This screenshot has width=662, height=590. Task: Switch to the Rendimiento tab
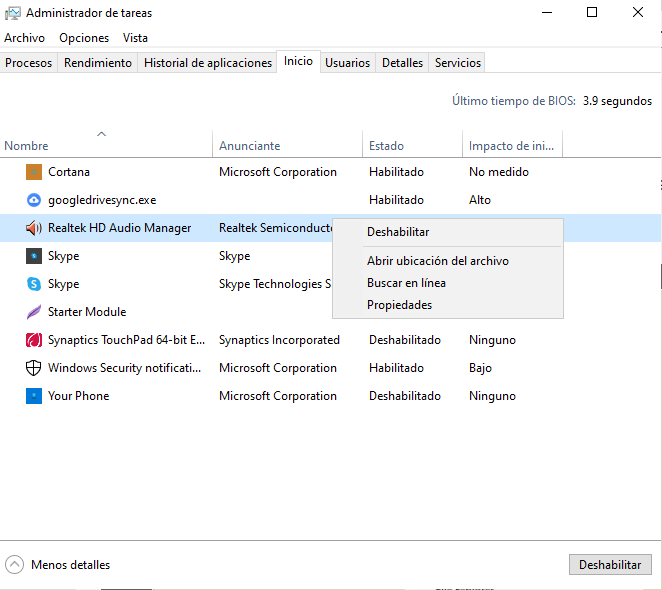(98, 63)
